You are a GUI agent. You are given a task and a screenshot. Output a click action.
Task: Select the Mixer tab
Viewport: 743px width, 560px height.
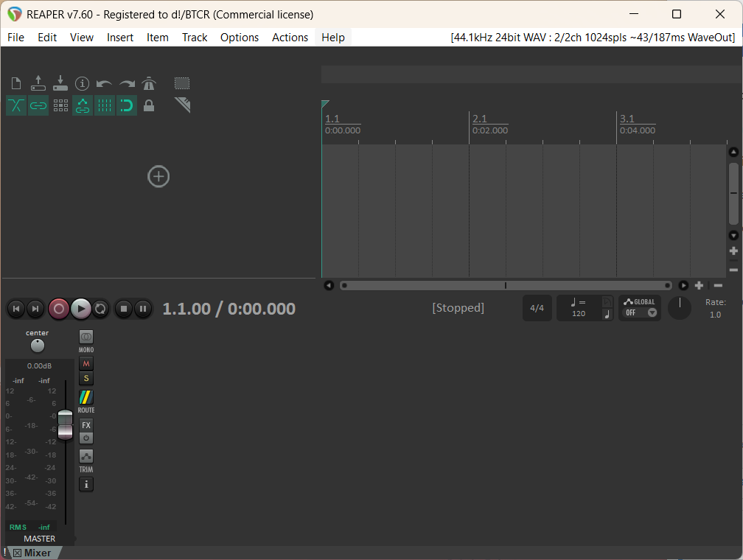pyautogui.click(x=38, y=553)
